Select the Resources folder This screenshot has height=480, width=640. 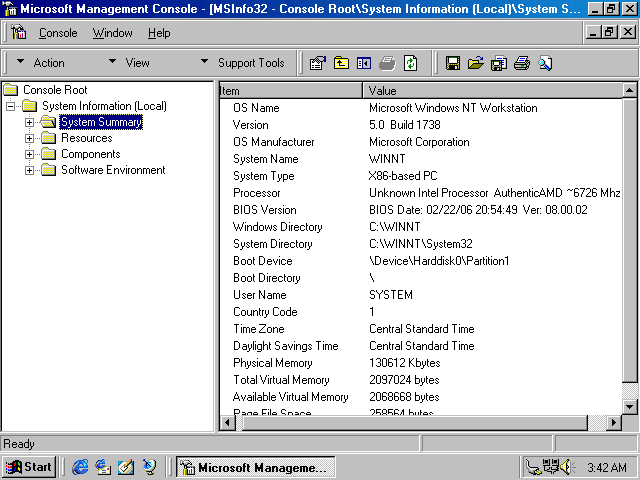point(87,138)
